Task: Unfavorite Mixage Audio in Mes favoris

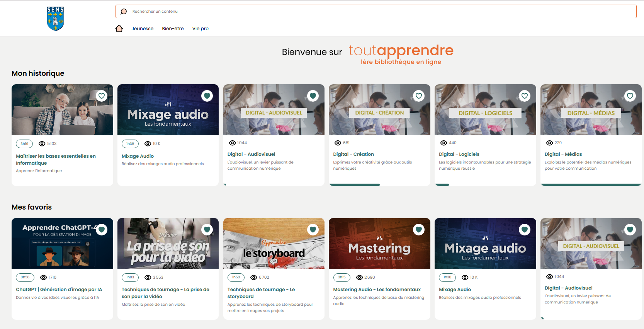Action: coord(525,230)
